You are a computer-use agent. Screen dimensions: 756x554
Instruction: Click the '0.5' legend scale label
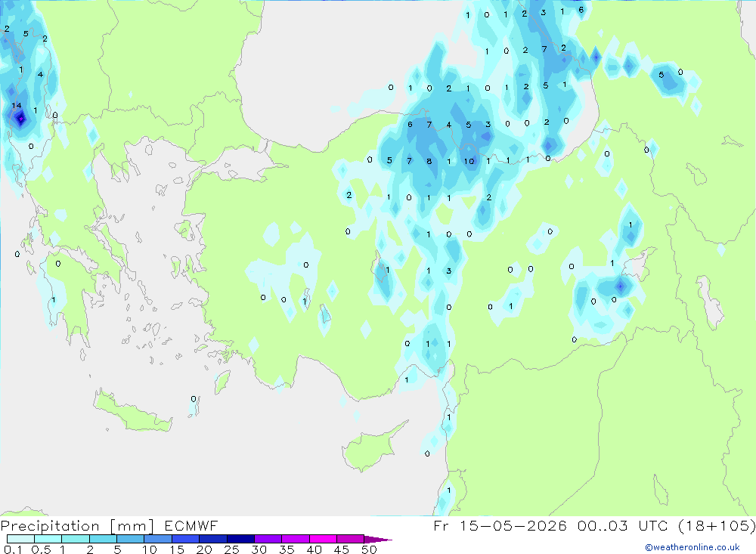pos(41,549)
